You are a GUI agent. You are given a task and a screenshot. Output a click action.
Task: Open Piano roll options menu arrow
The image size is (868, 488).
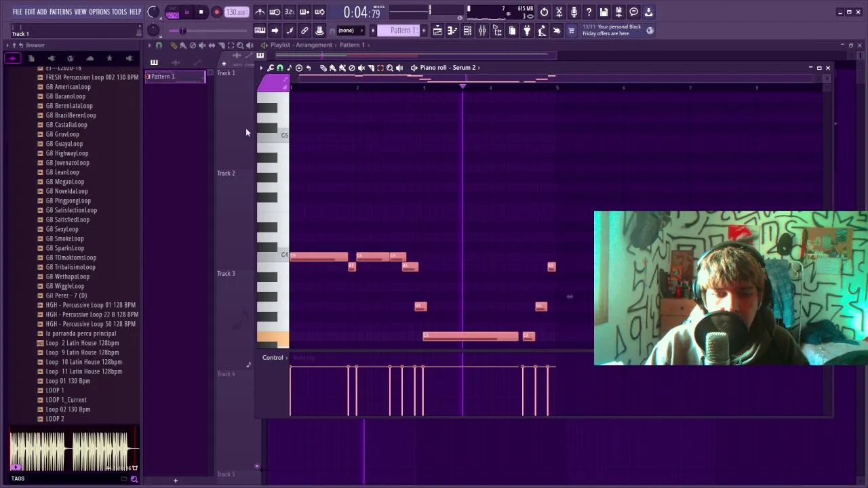261,68
